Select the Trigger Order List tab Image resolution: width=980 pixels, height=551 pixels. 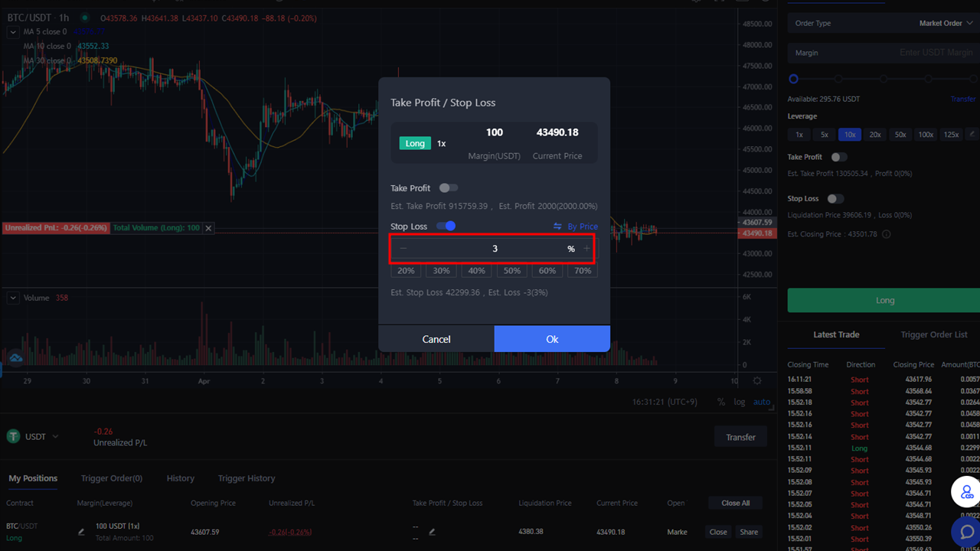coord(934,334)
